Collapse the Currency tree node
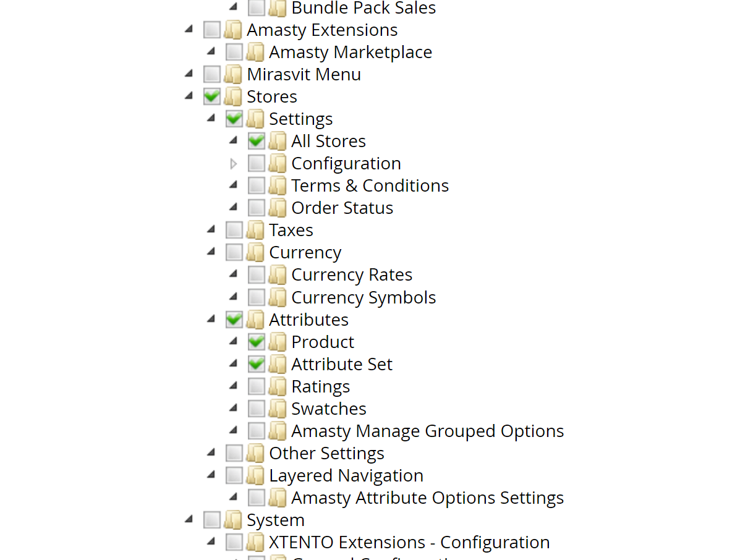 pyautogui.click(x=211, y=252)
